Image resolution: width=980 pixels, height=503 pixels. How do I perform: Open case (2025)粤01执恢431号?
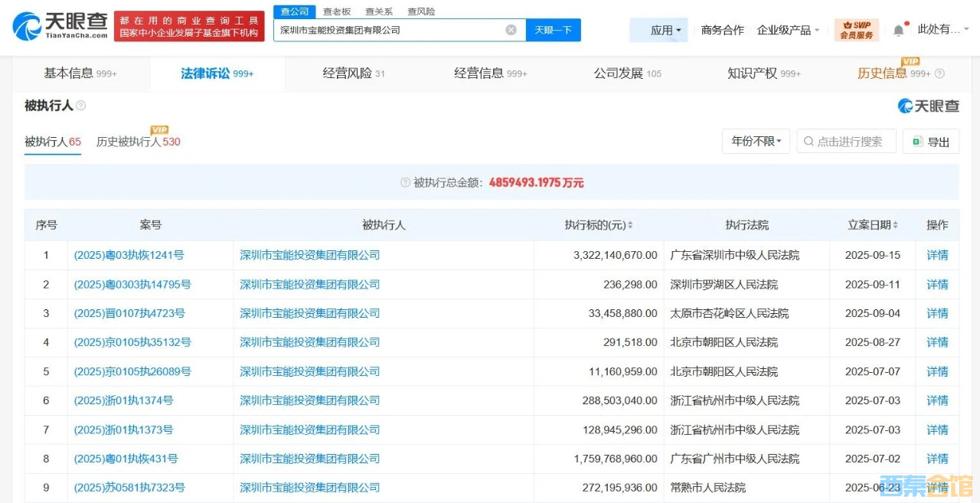click(126, 459)
